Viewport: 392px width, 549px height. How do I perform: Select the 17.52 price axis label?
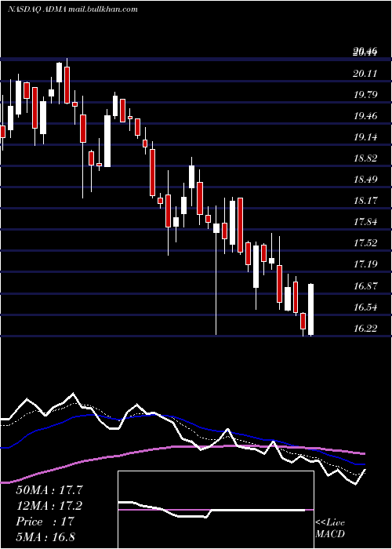pos(365,243)
